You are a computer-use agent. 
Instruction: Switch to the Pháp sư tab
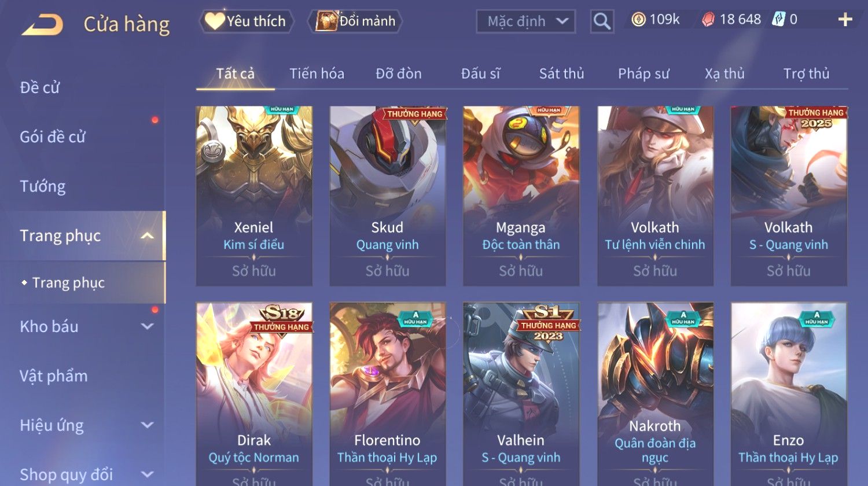(x=643, y=73)
